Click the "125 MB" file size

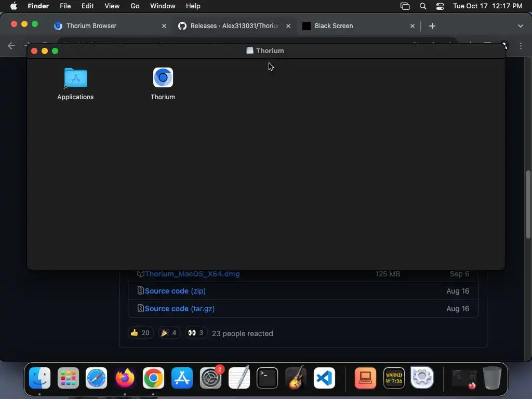tap(388, 274)
